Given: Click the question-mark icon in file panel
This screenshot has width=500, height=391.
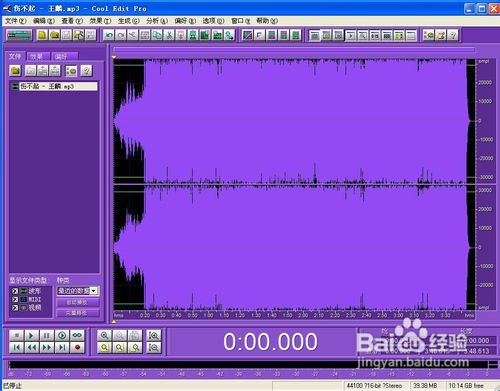Looking at the screenshot, I should point(86,70).
